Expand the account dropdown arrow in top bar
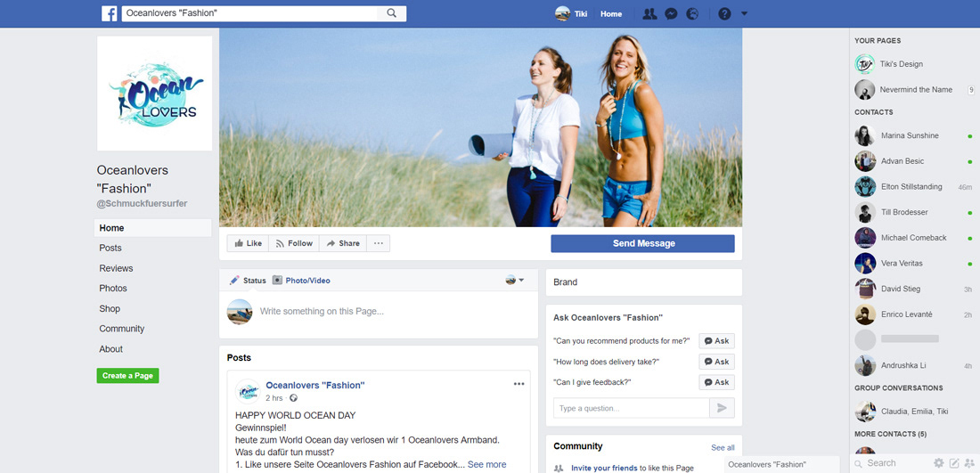Viewport: 980px width, 473px height. 744,13
